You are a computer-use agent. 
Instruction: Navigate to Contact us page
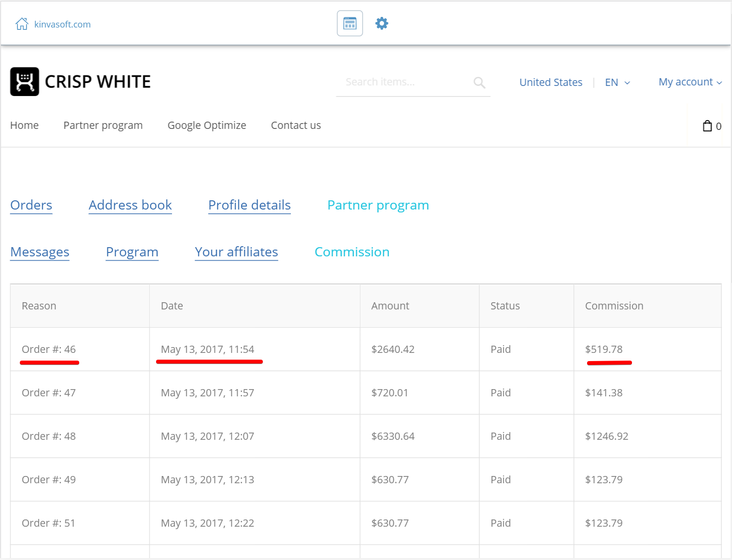pos(296,126)
